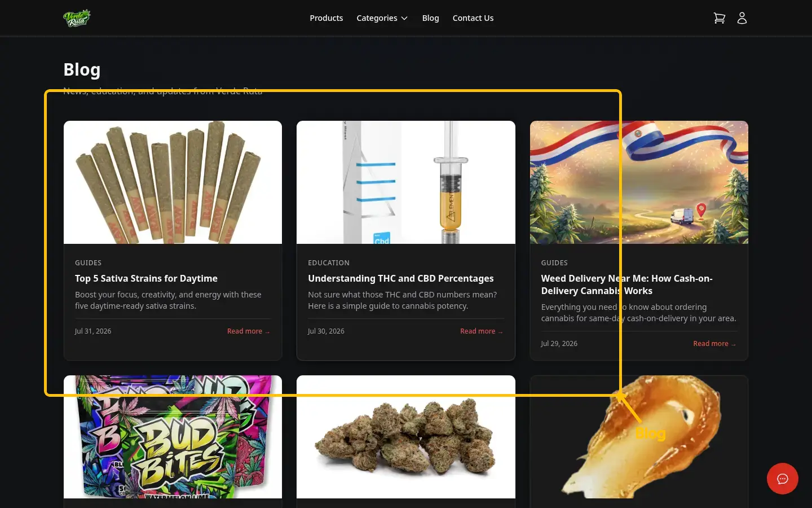812x508 pixels.
Task: Select GUIDES label above Top 5 Sativa
Action: 88,263
